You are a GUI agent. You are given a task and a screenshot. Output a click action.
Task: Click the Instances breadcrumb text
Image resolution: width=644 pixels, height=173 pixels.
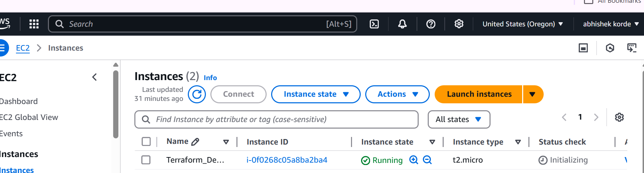[x=66, y=48]
